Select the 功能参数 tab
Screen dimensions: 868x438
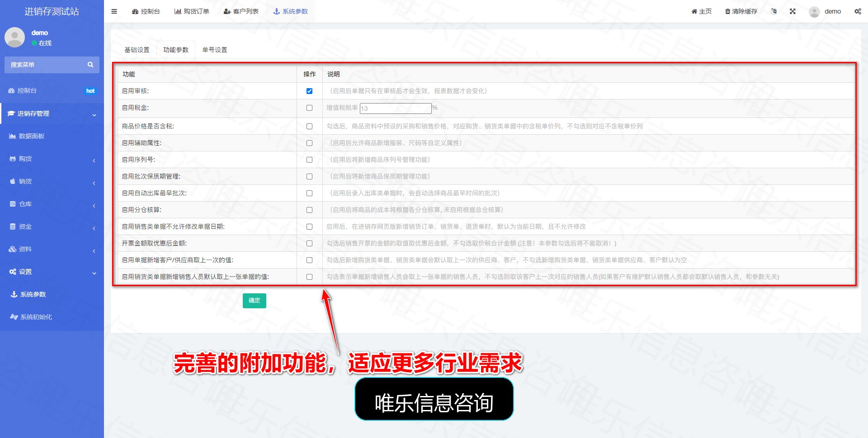[x=176, y=50]
